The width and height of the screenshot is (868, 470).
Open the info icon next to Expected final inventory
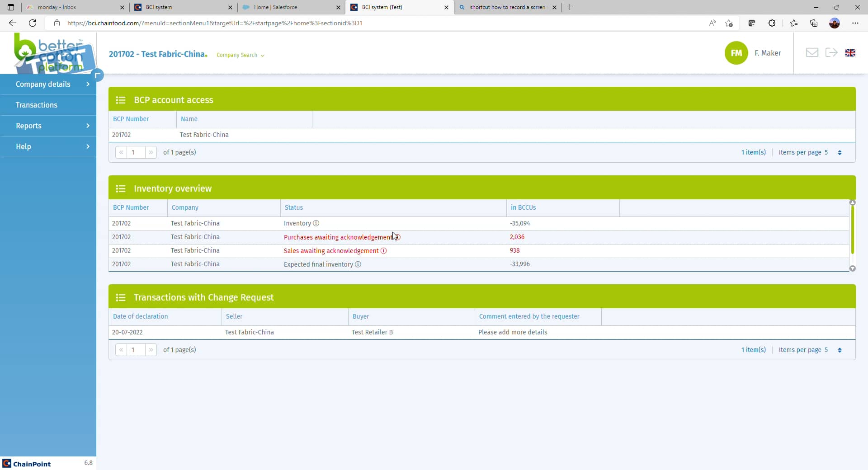359,264
